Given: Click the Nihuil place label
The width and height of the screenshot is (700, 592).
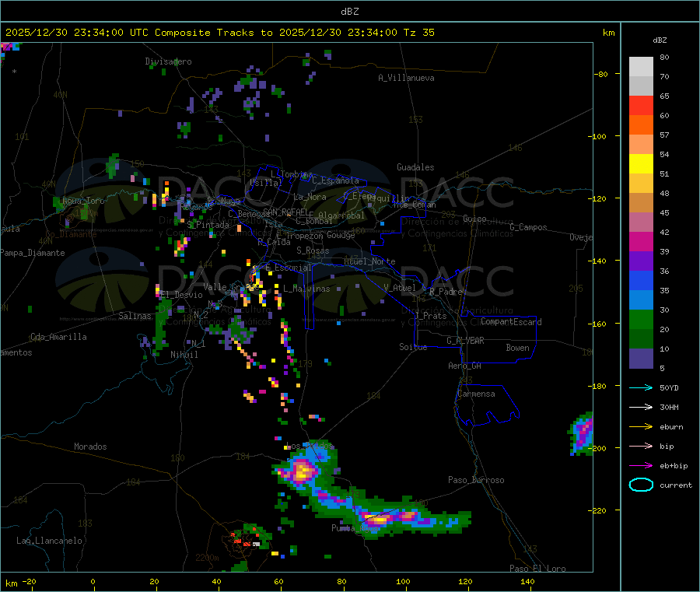Looking at the screenshot, I should click(x=184, y=355).
